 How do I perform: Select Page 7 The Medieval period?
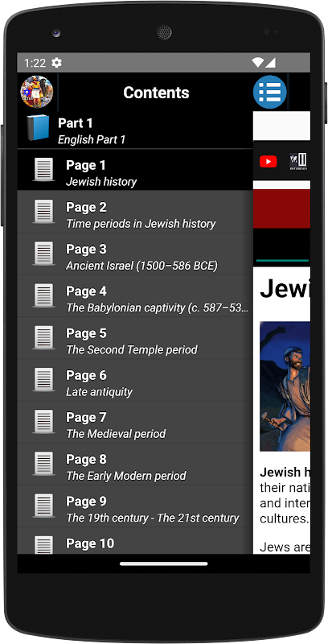click(135, 425)
